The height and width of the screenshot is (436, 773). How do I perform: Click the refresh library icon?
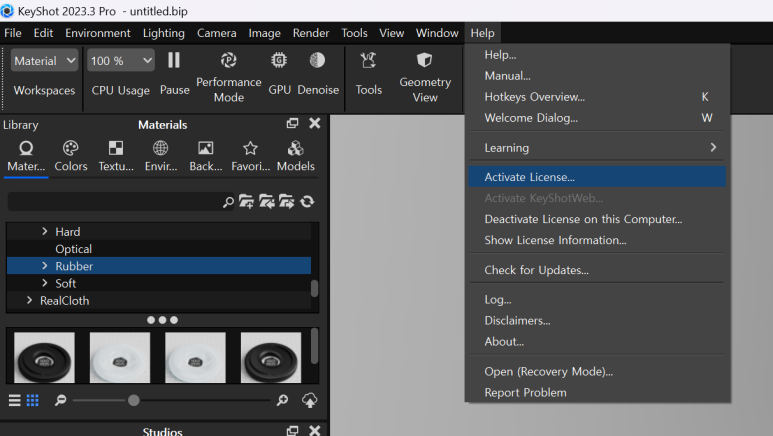[307, 201]
